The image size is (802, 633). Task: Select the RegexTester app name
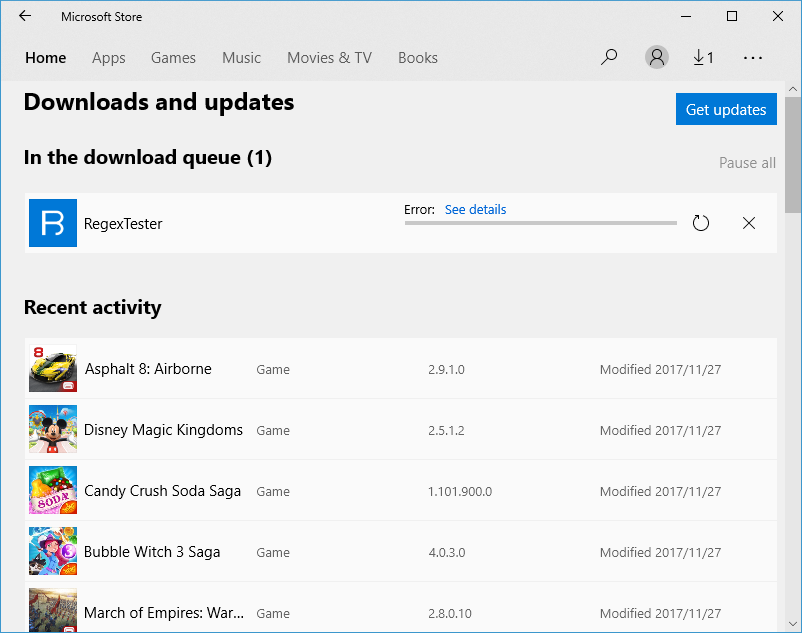point(123,223)
